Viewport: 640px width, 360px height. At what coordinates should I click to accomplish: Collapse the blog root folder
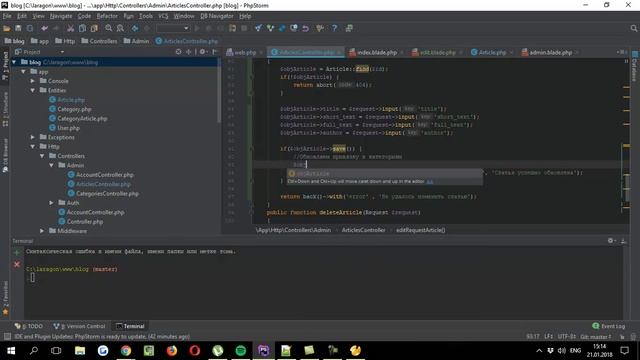coord(14,62)
